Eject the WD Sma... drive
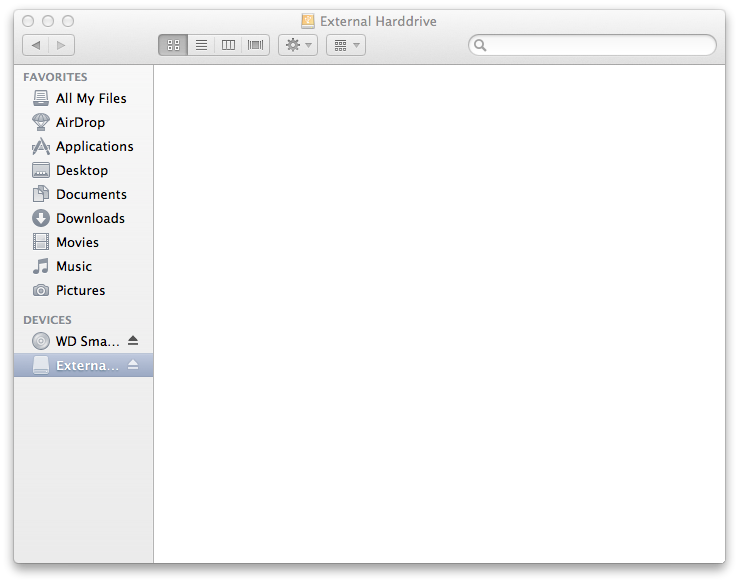Viewport: 739px width, 583px height. [133, 340]
